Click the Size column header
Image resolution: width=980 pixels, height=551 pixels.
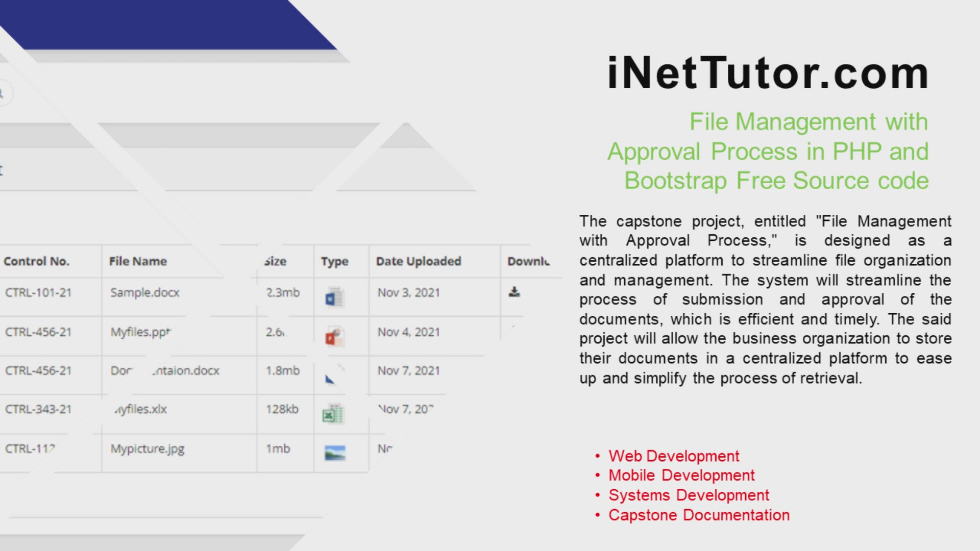276,261
